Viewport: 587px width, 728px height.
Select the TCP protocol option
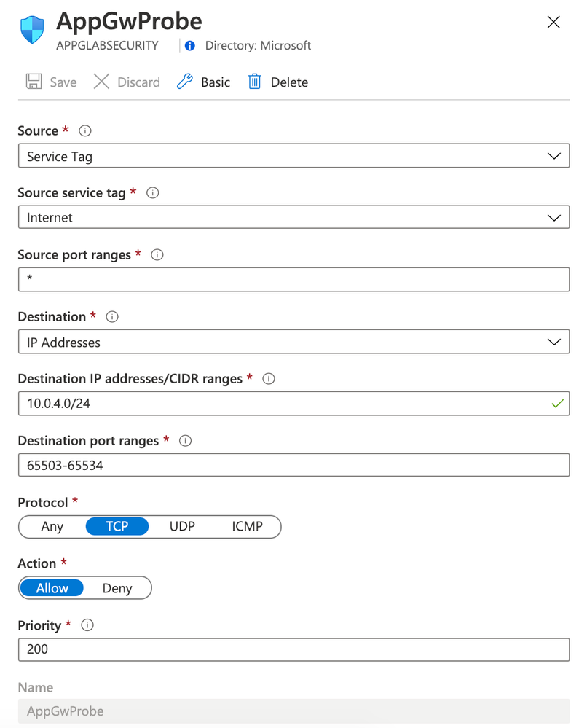click(x=117, y=526)
